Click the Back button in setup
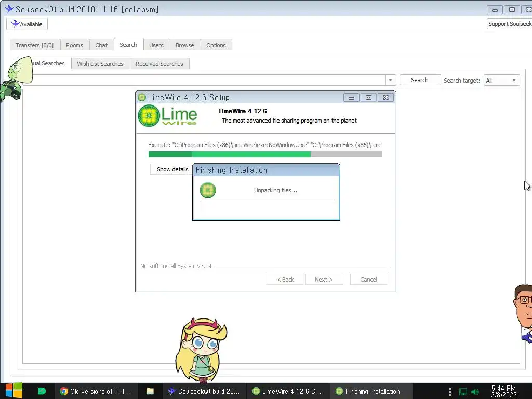Image resolution: width=532 pixels, height=399 pixels. click(x=285, y=280)
